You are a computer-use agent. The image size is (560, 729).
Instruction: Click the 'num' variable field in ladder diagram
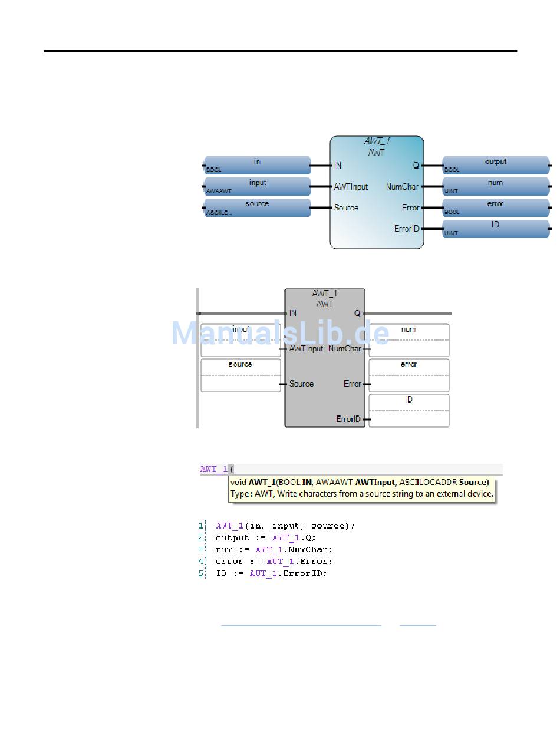coord(409,340)
